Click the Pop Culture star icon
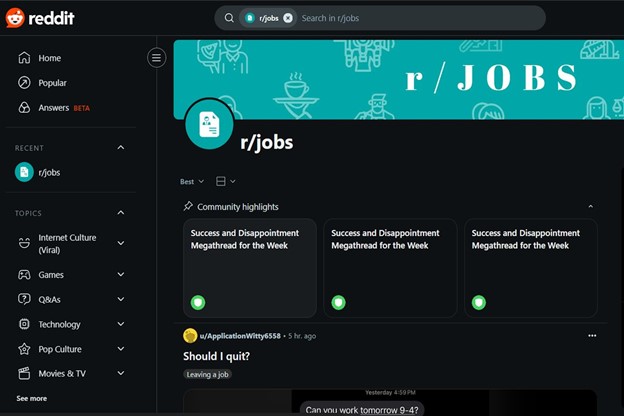The width and height of the screenshot is (624, 416). pyautogui.click(x=24, y=349)
